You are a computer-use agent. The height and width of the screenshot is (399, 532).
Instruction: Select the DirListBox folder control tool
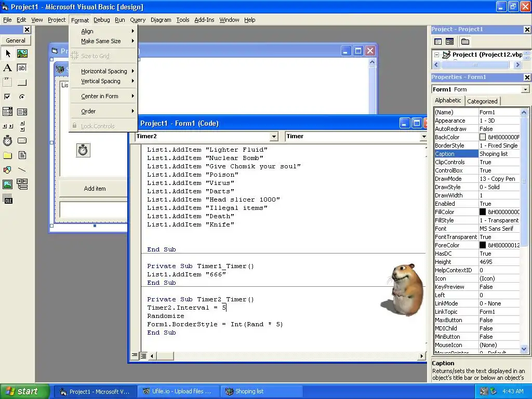(7, 155)
